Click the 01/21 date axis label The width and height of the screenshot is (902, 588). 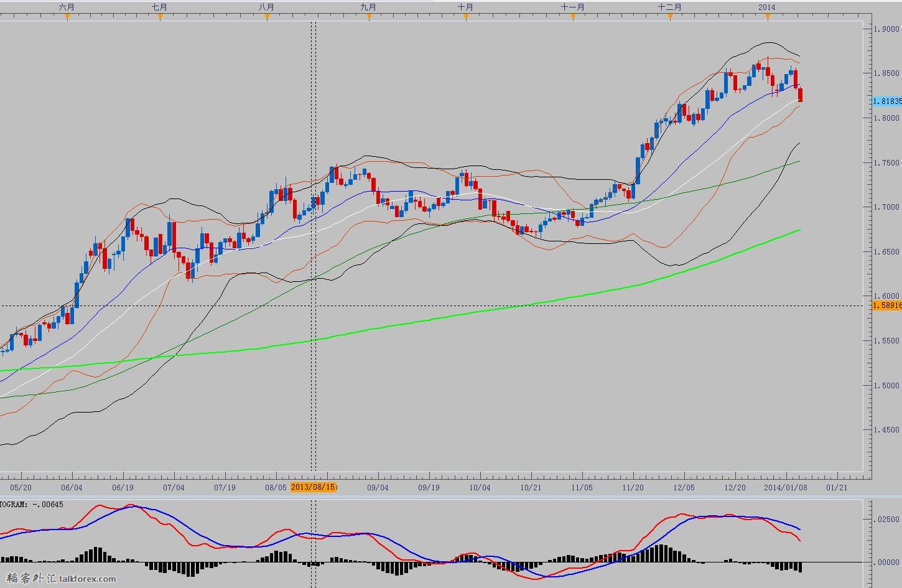click(837, 488)
